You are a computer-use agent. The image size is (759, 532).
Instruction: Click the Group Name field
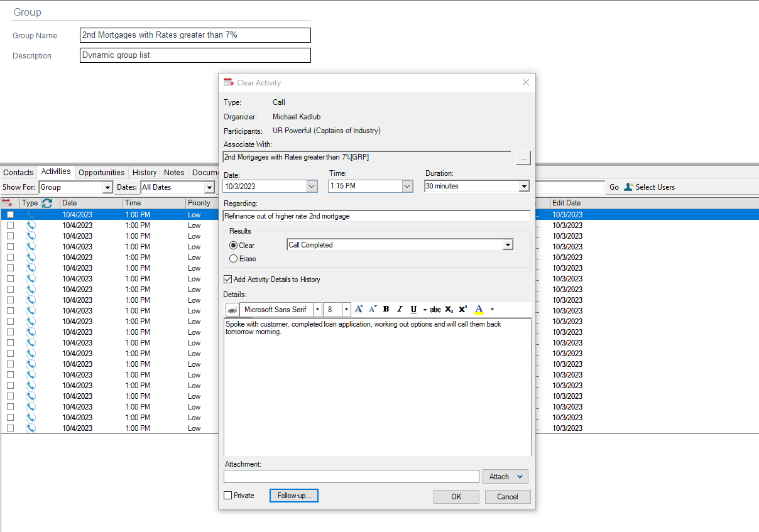[x=195, y=35]
